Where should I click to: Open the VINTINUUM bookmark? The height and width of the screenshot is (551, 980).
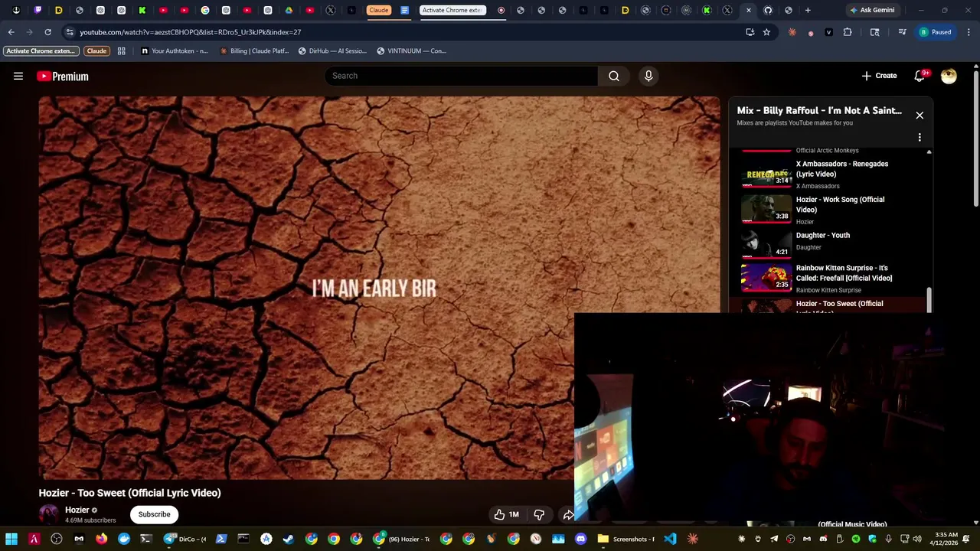pos(412,51)
